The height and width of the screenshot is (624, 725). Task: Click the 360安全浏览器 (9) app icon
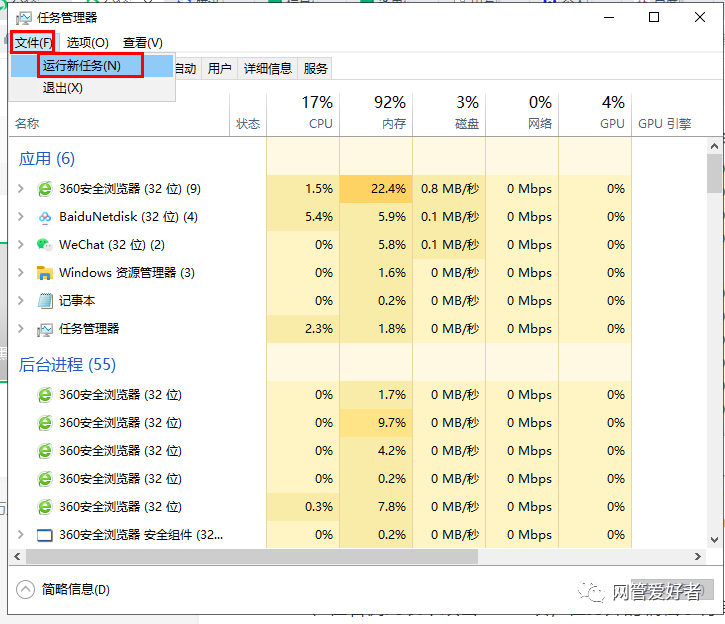click(45, 189)
